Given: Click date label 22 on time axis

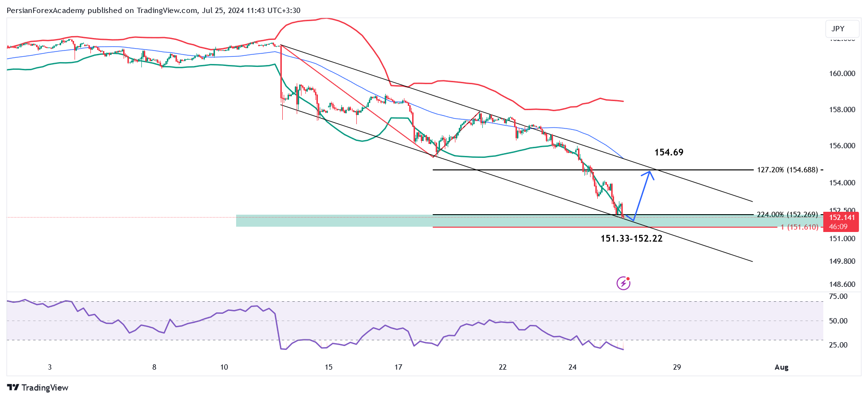Looking at the screenshot, I should coord(503,367).
